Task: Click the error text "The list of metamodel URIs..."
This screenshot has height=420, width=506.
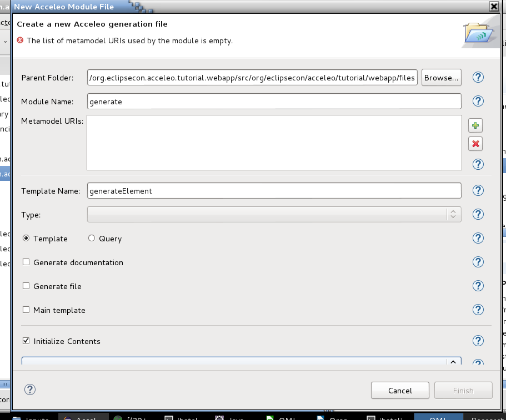Action: point(130,41)
